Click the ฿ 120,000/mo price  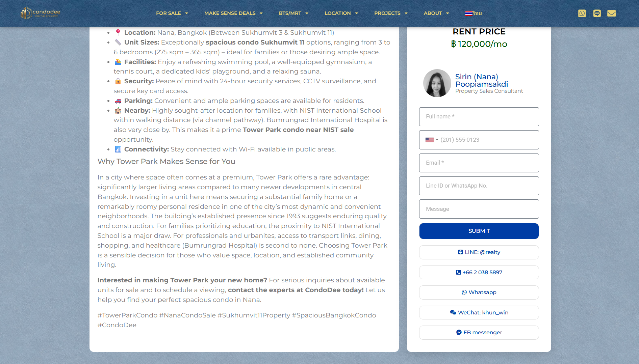[x=479, y=44]
